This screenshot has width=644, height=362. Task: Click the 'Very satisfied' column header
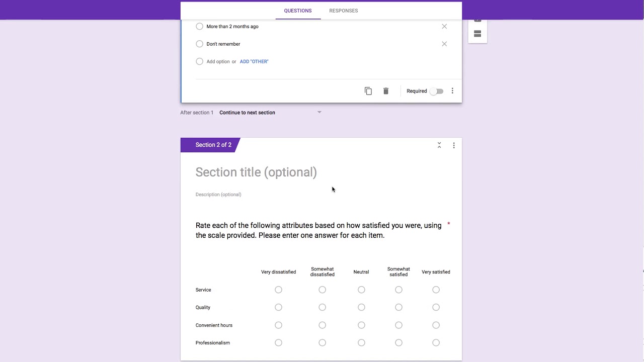436,272
